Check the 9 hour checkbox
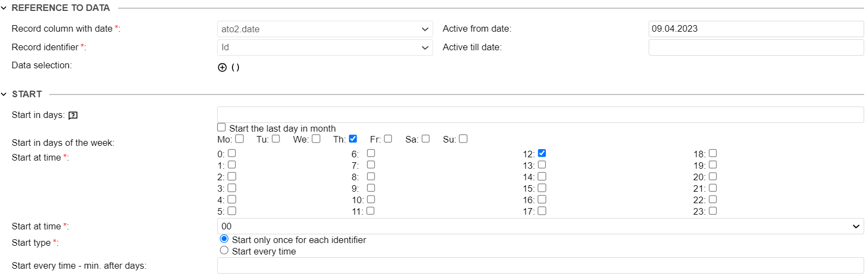The width and height of the screenshot is (868, 278). (x=371, y=188)
